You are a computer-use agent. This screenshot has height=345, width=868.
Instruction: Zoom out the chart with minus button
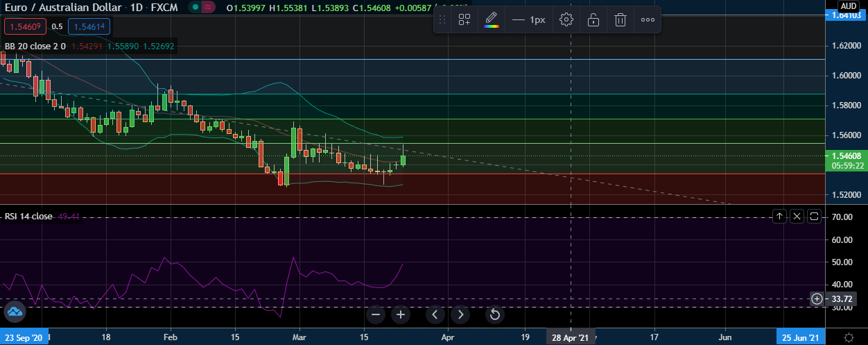coord(376,314)
